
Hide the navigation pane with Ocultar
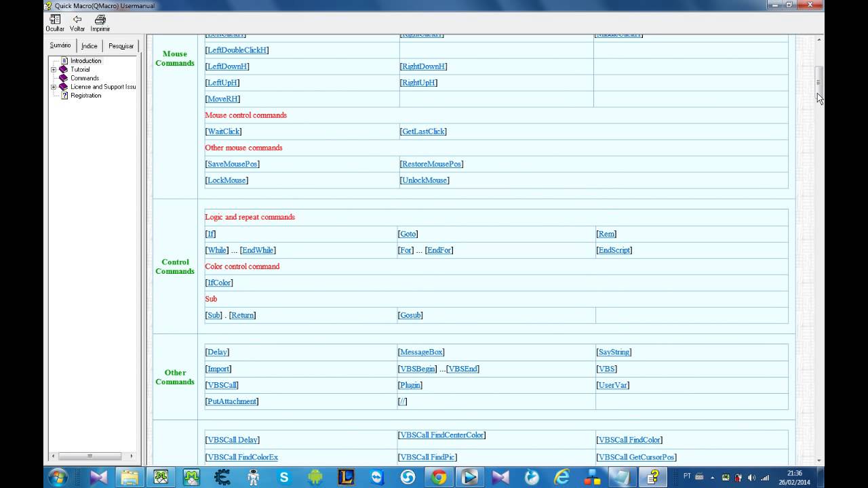click(x=55, y=23)
